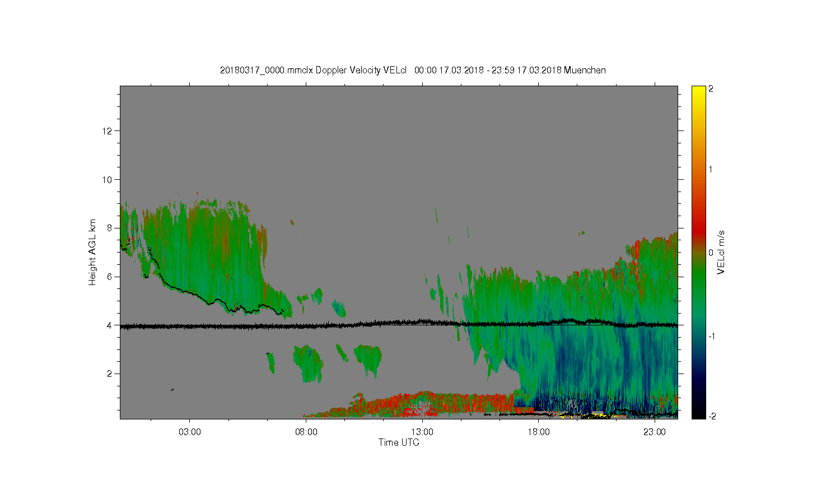The image size is (840, 504).
Task: Click the 08:00 time tick label
Action: tap(306, 432)
